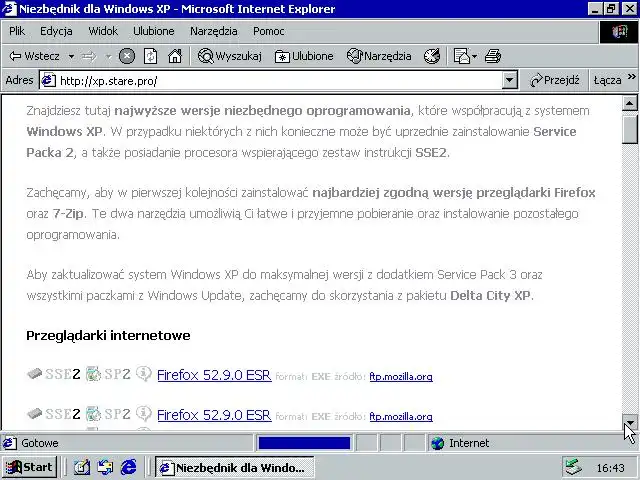Screen dimensions: 640x480
Task: Open the Pomoc menu
Action: click(269, 31)
